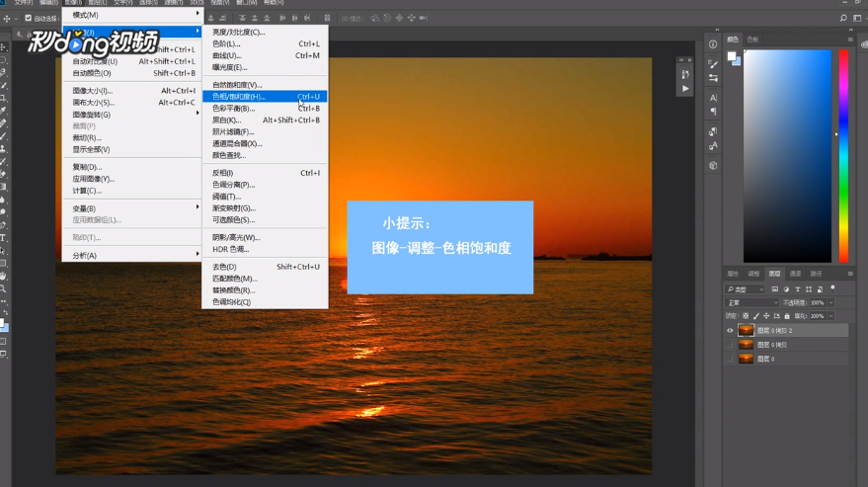This screenshot has height=487, width=868.
Task: Choose '亮度/对比度(C)...' menu item
Action: [266, 33]
